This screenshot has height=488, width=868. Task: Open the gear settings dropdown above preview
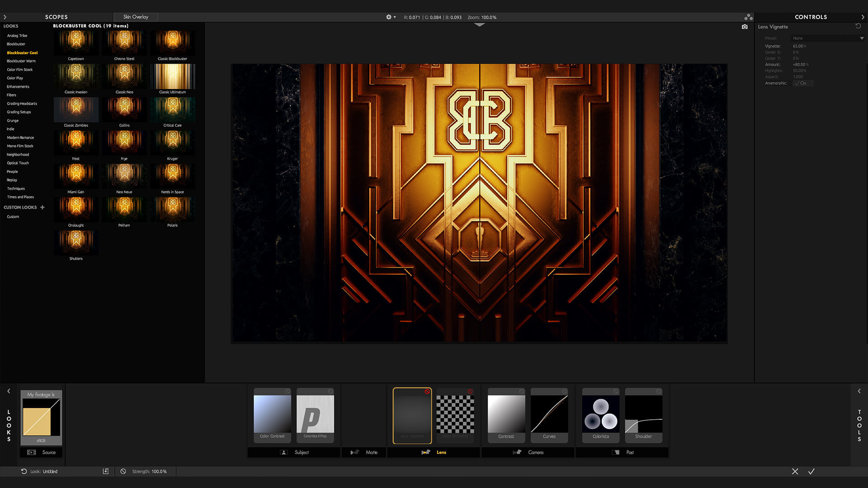[x=390, y=17]
